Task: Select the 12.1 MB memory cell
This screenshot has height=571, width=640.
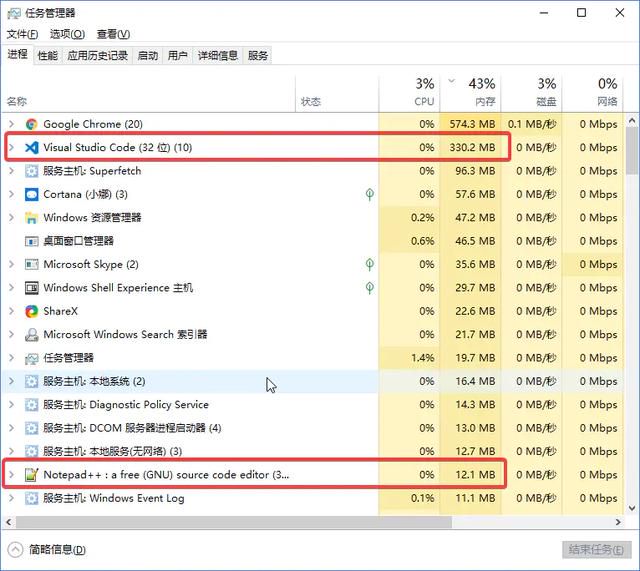Action: [x=471, y=475]
